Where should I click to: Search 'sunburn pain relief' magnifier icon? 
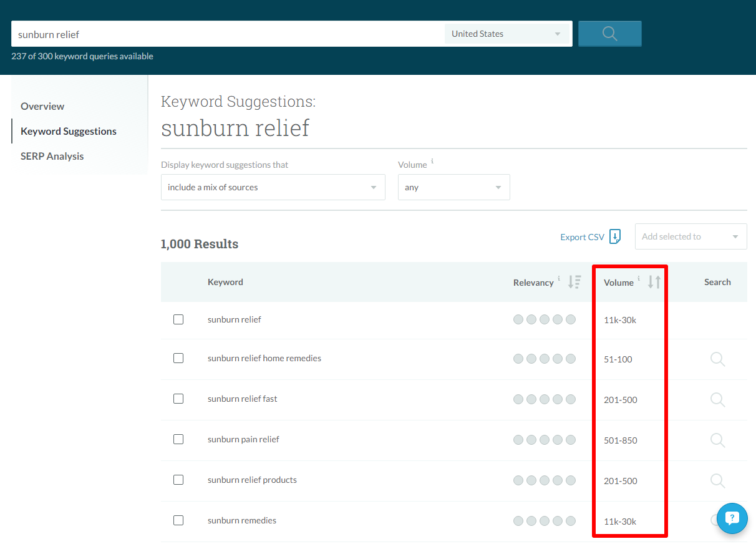pyautogui.click(x=717, y=440)
